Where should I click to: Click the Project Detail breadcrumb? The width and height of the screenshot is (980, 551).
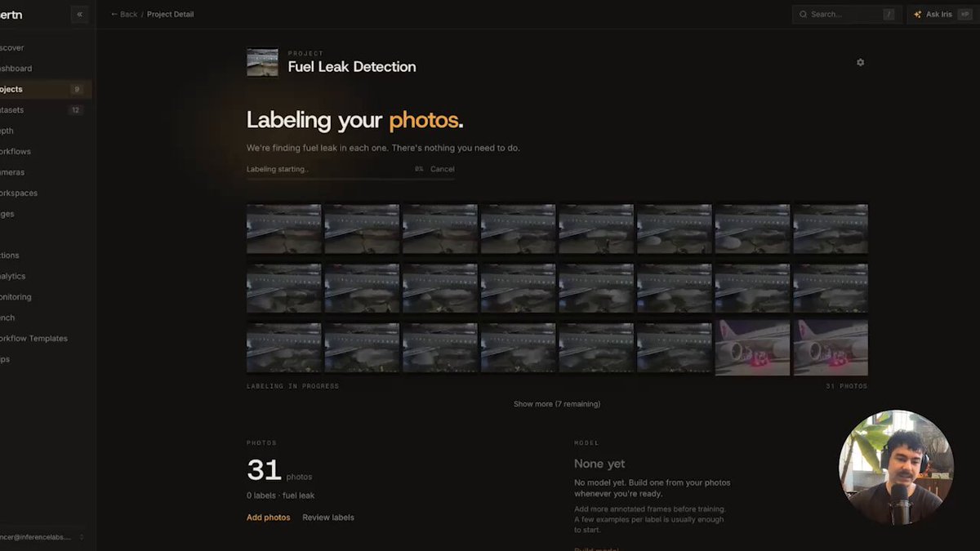coord(170,14)
